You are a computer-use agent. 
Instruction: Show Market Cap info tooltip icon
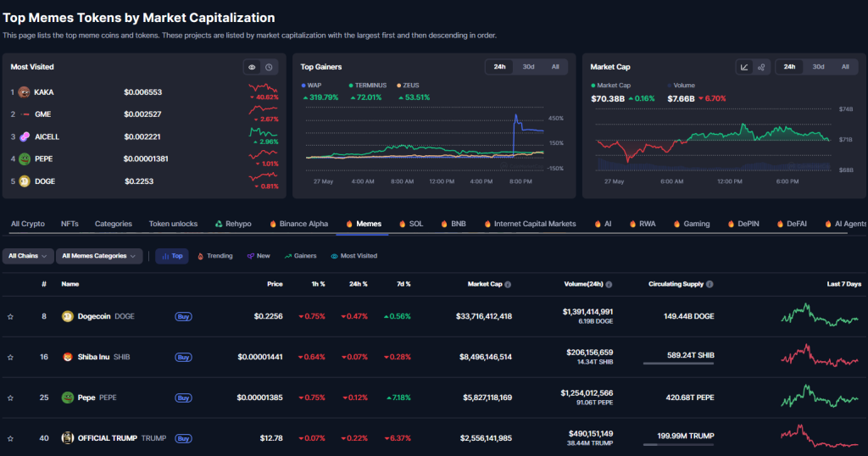coord(508,285)
